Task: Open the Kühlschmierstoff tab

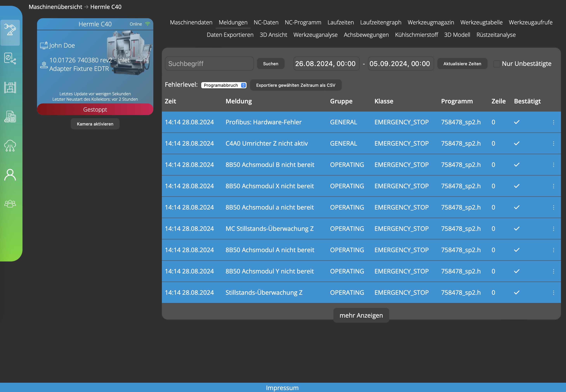Action: pyautogui.click(x=416, y=35)
